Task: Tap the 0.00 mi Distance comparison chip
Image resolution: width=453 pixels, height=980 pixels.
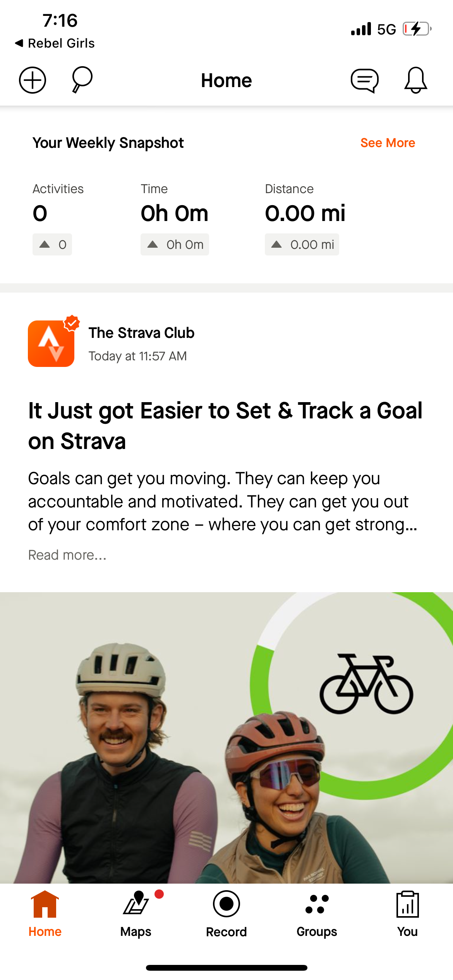Action: point(302,244)
